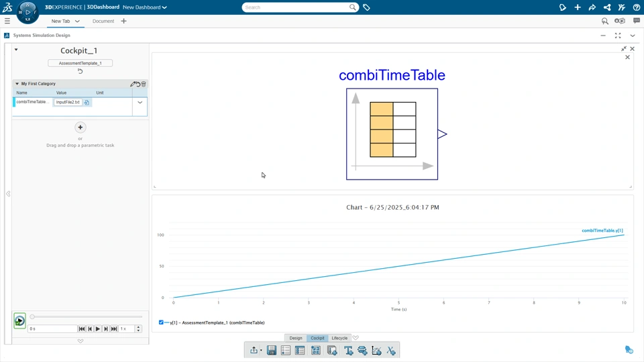Open the widget menu chevron at top right
This screenshot has width=644, height=362.
633,36
